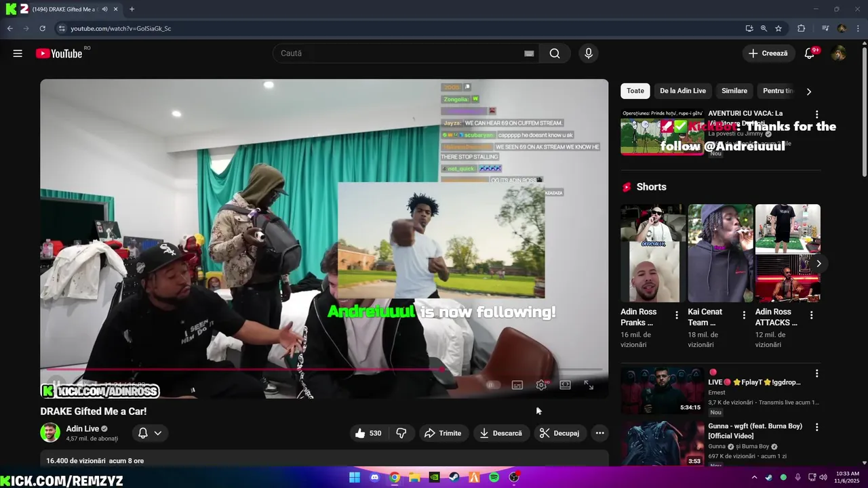This screenshot has height=488, width=868.
Task: Open Discord from the taskbar
Action: pos(374,477)
